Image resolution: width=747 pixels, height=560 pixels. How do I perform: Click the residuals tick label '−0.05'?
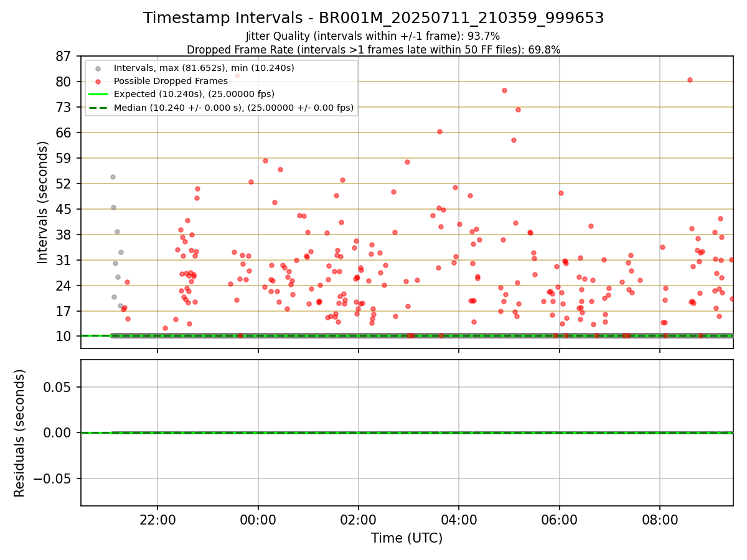[52, 478]
